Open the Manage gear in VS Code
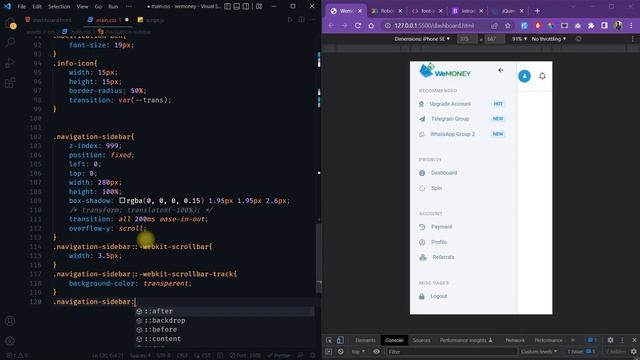Viewport: 640px width, 360px height. pyautogui.click(x=10, y=341)
